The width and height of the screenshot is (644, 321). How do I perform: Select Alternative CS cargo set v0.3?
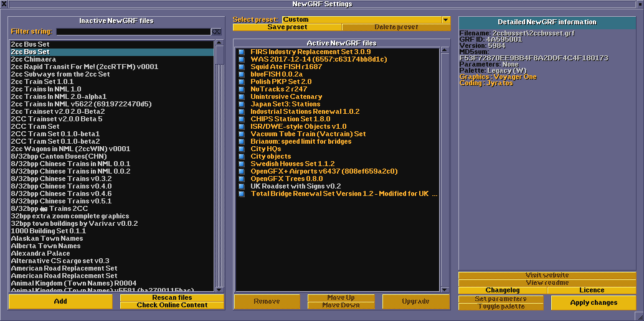tap(111, 261)
